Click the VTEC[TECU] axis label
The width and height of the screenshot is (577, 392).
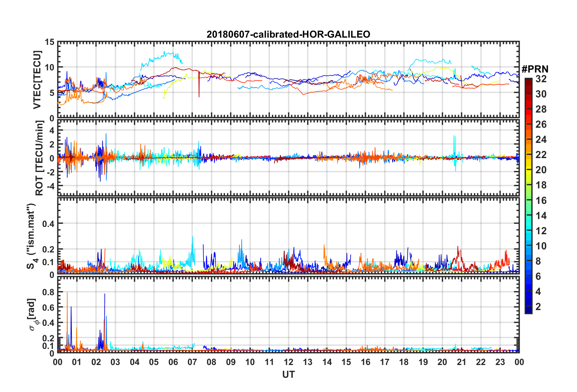pyautogui.click(x=37, y=80)
